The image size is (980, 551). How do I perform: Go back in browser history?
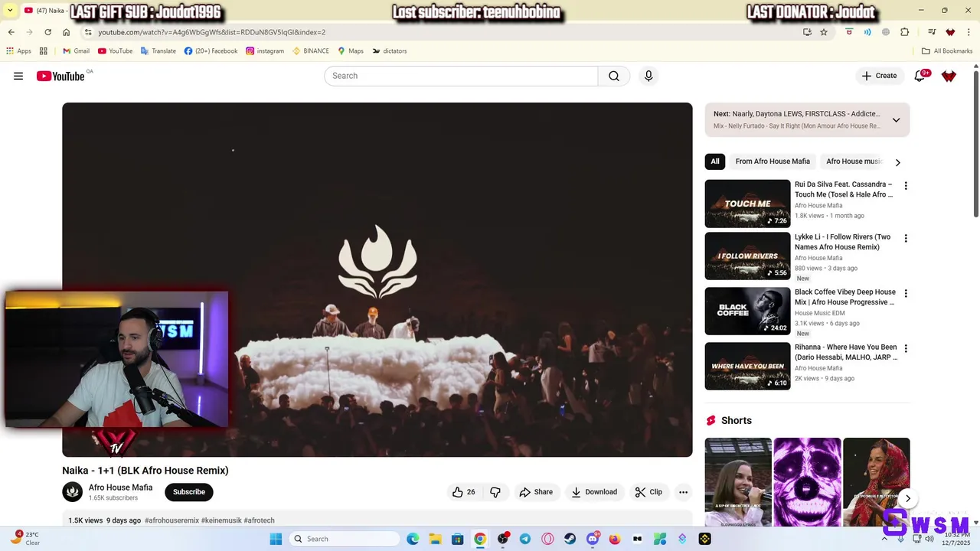(x=11, y=32)
